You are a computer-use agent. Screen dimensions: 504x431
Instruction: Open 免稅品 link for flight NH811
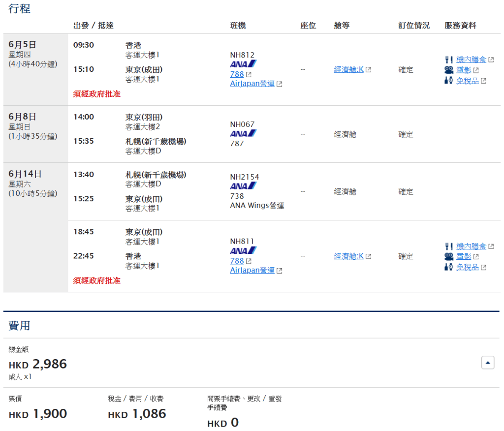467,267
